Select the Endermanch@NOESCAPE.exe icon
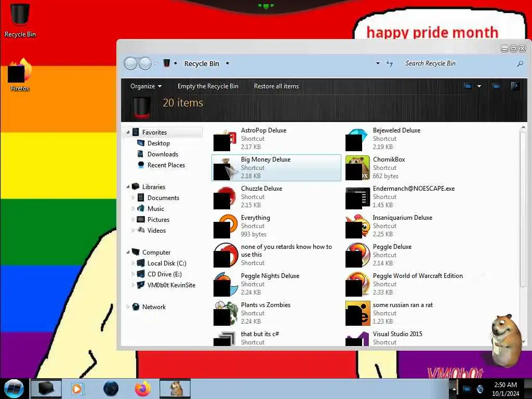This screenshot has width=532, height=399. (357, 197)
